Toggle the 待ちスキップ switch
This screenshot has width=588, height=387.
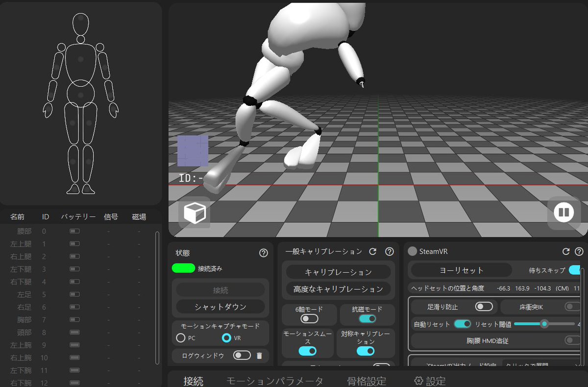pos(575,270)
